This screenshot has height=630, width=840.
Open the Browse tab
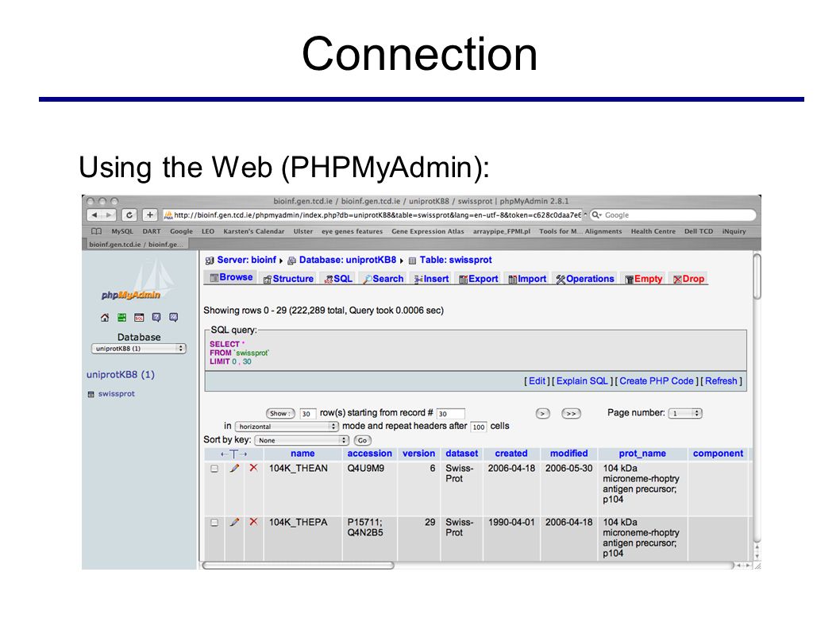pos(231,278)
